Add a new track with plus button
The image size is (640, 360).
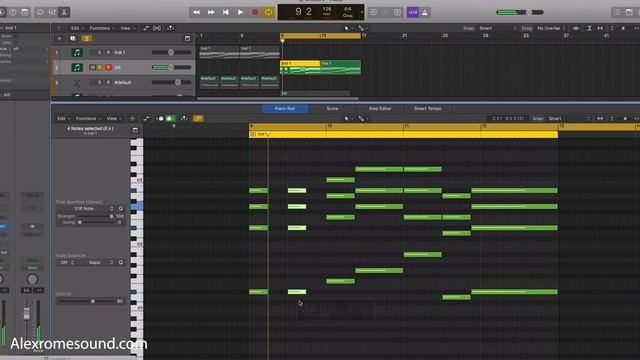click(59, 38)
